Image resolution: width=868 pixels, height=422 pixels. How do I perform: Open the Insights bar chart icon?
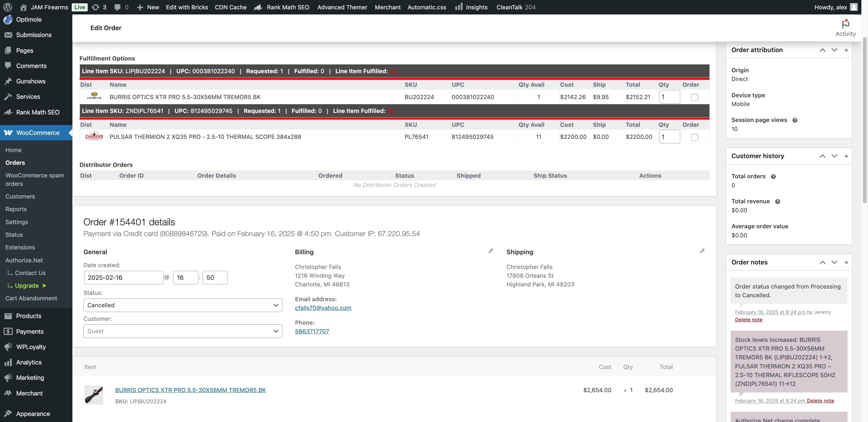[x=458, y=7]
